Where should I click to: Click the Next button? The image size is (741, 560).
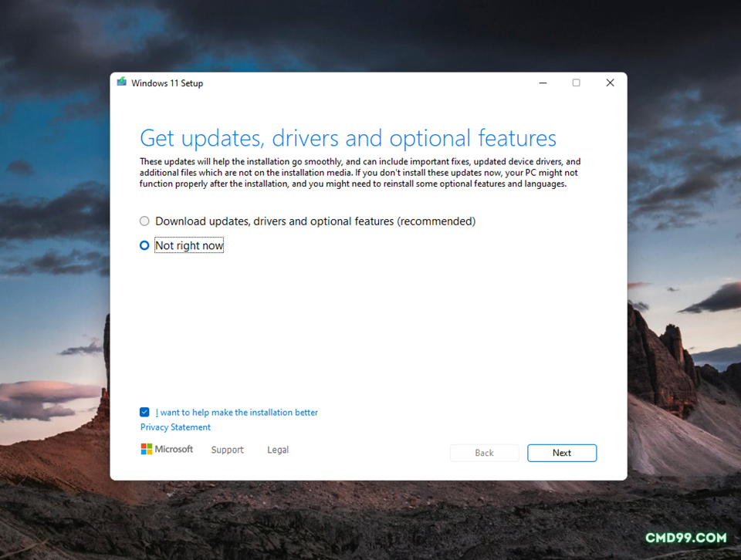click(562, 453)
